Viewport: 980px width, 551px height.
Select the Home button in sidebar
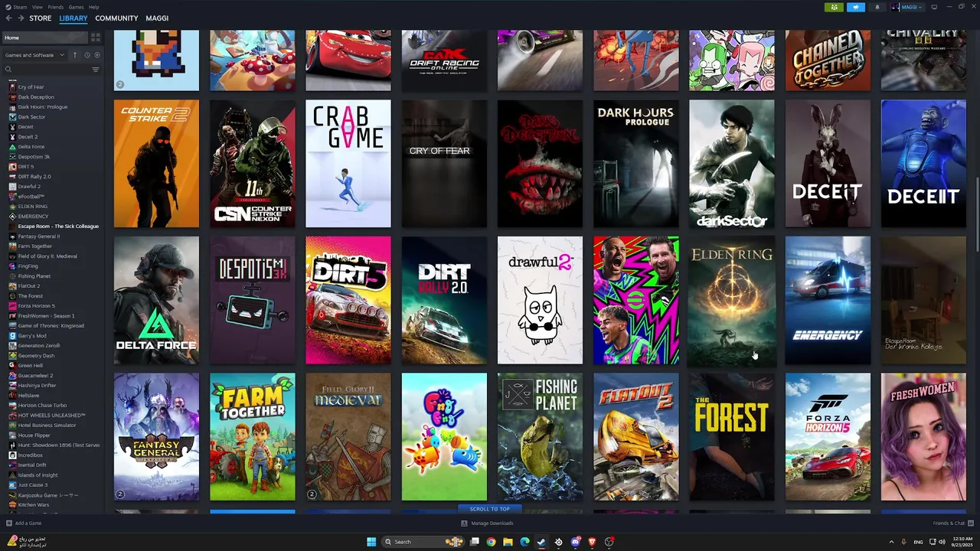coord(45,37)
